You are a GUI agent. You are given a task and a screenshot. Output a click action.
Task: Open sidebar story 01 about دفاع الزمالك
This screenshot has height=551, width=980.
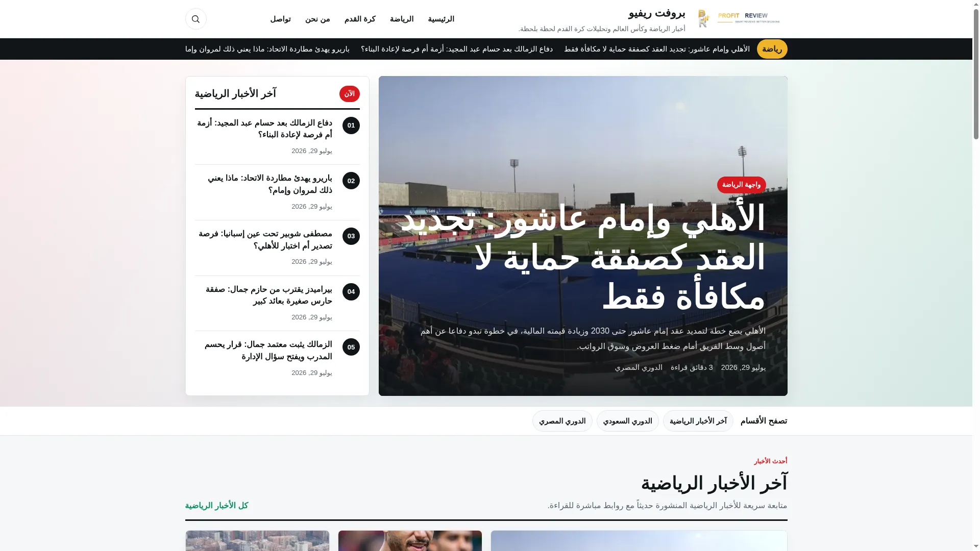point(264,129)
